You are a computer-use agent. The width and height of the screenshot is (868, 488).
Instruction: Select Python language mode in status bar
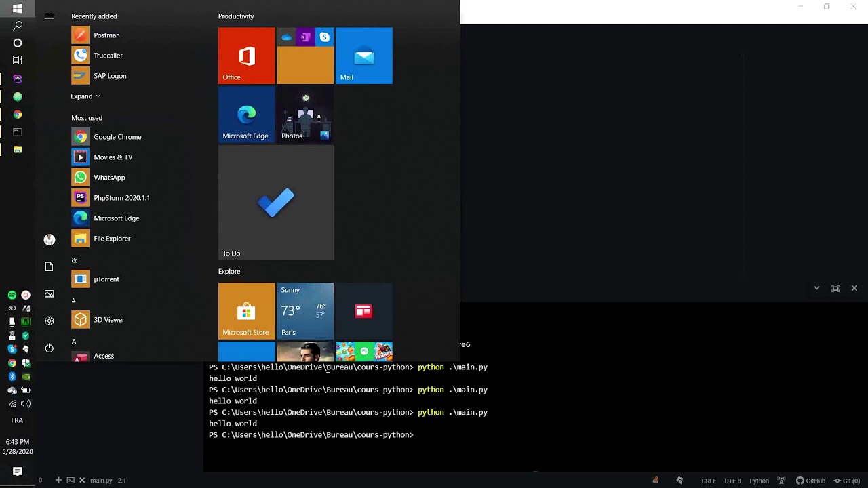click(x=759, y=481)
